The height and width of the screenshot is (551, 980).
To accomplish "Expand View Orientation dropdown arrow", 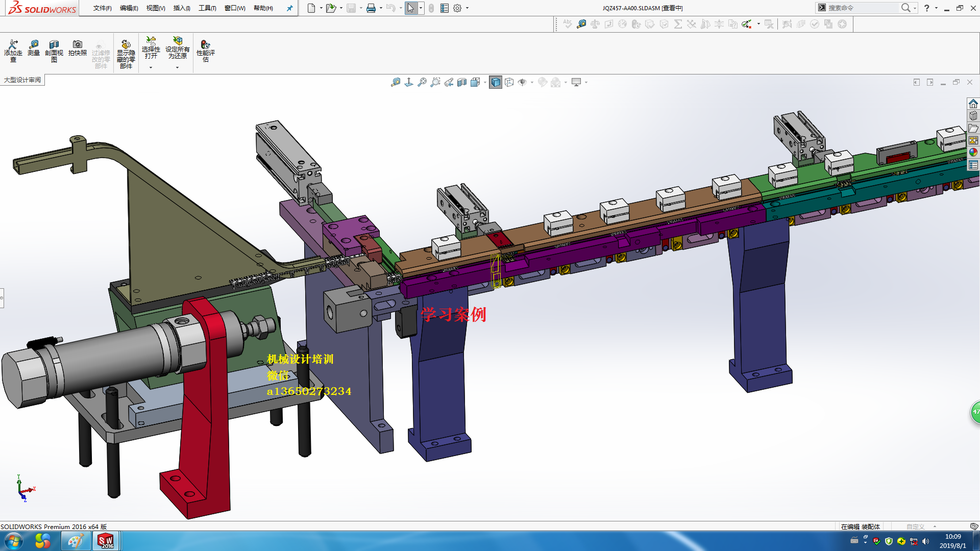I will pyautogui.click(x=485, y=82).
